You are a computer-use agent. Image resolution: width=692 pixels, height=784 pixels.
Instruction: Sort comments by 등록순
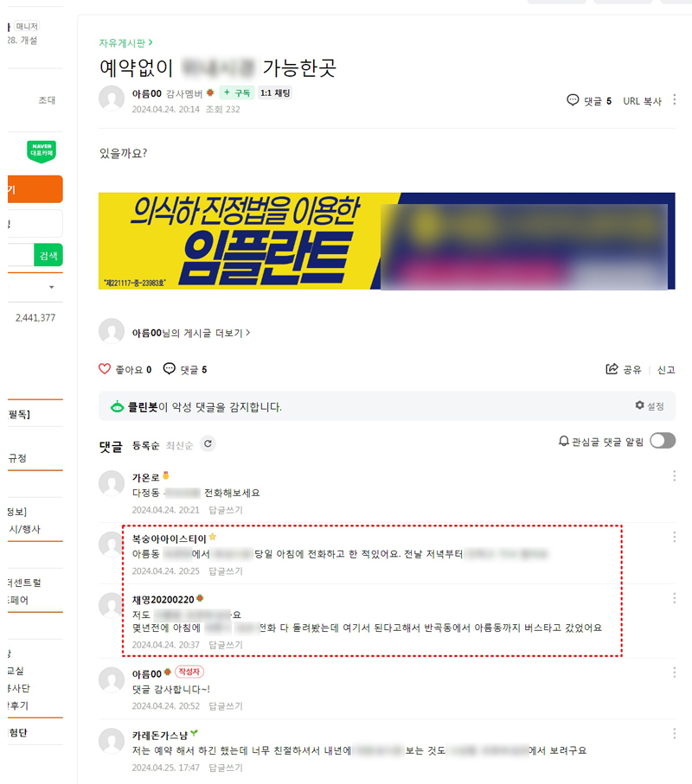click(145, 445)
